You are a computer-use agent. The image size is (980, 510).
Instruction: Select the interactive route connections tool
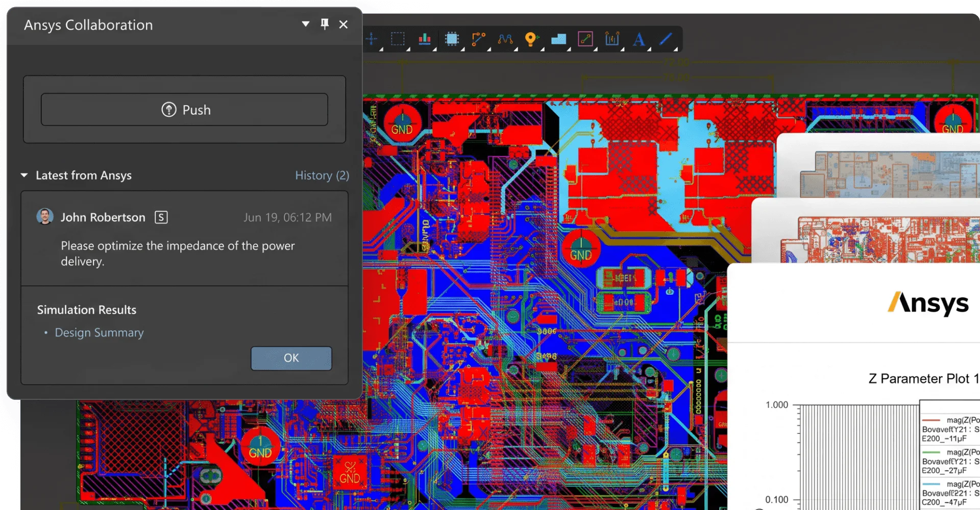478,39
